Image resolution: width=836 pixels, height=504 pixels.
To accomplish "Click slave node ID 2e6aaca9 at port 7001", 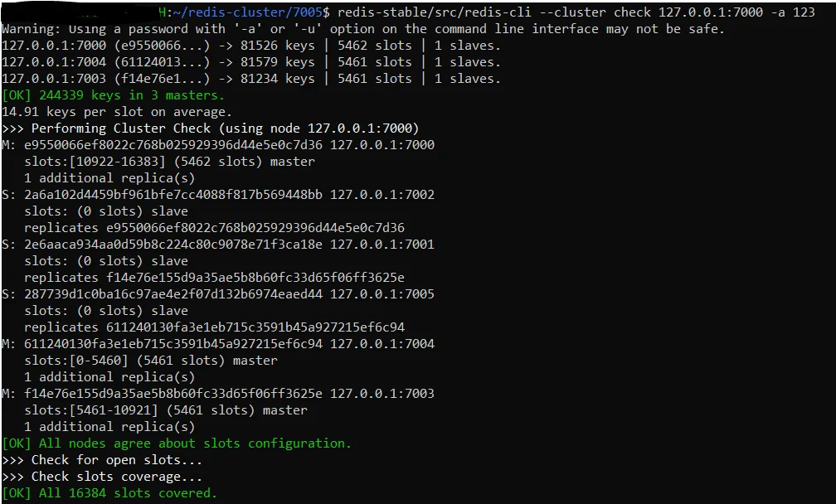I will coord(173,244).
